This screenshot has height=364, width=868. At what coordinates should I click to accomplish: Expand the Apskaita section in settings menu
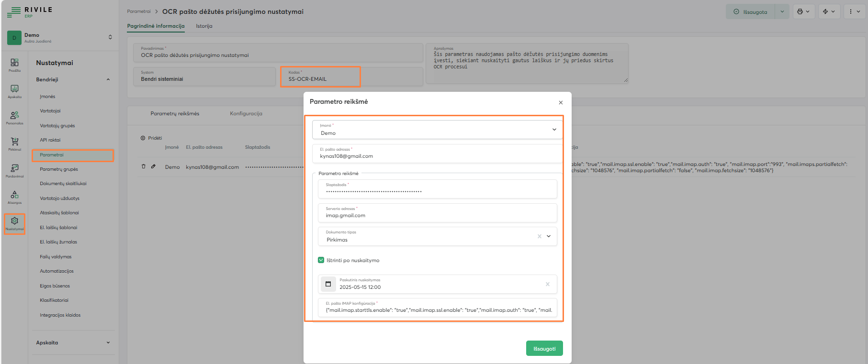point(108,342)
